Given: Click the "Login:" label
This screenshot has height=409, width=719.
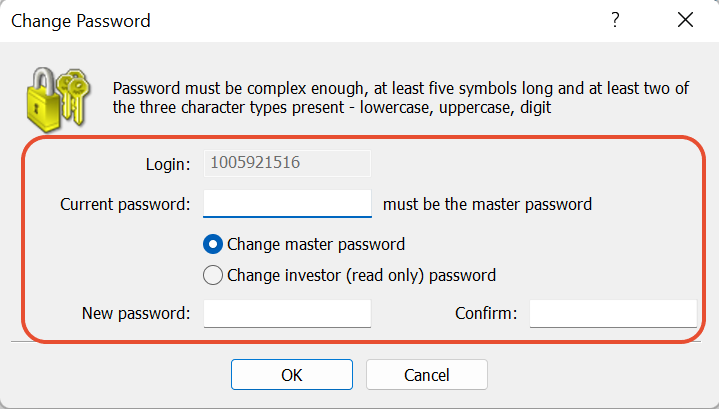Looking at the screenshot, I should (168, 164).
